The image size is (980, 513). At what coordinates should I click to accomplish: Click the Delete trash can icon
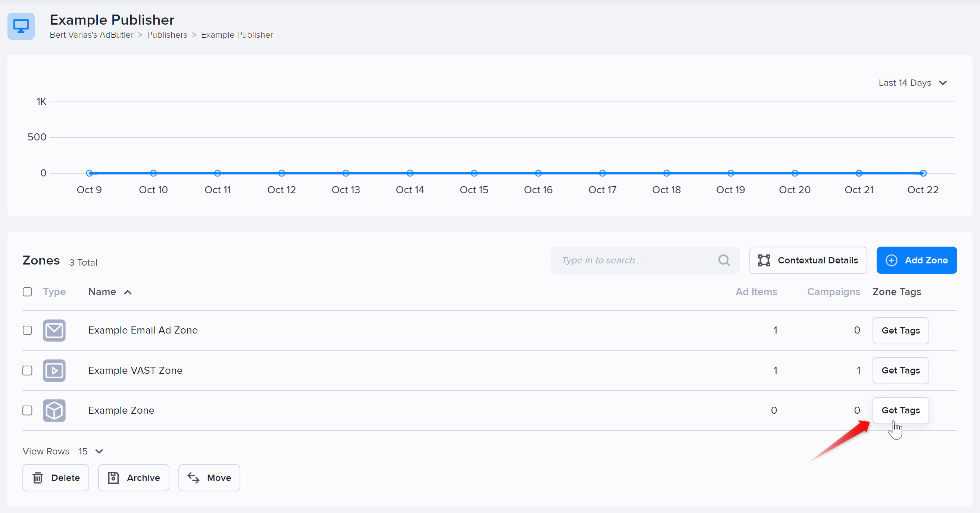tap(38, 478)
